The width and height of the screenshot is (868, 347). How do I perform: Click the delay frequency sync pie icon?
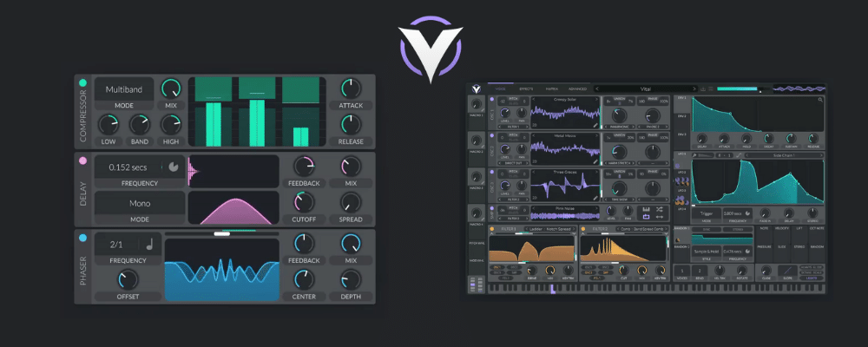[x=173, y=167]
